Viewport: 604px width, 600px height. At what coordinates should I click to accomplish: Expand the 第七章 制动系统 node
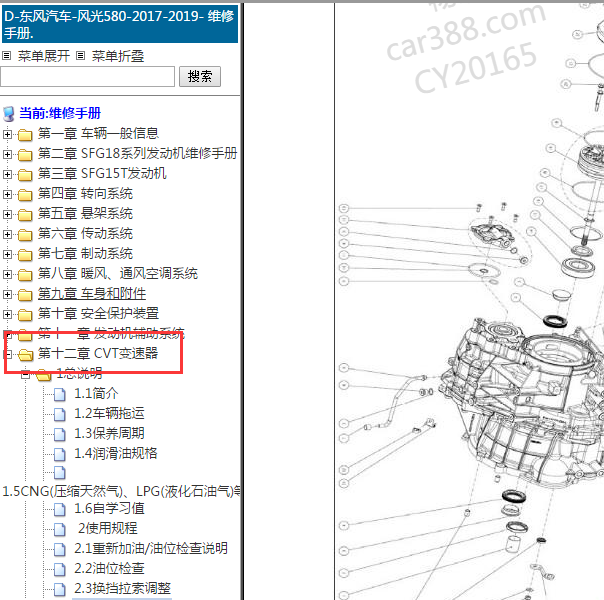pyautogui.click(x=7, y=254)
